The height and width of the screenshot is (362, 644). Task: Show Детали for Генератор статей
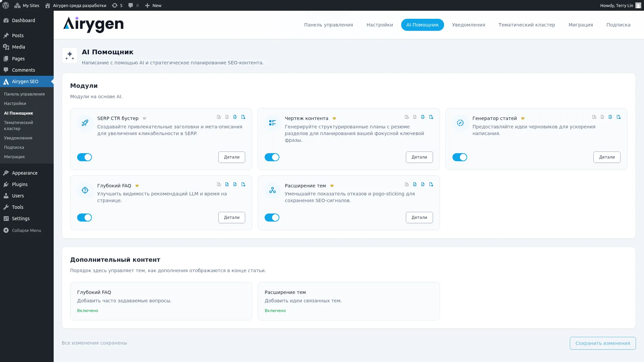pos(607,157)
